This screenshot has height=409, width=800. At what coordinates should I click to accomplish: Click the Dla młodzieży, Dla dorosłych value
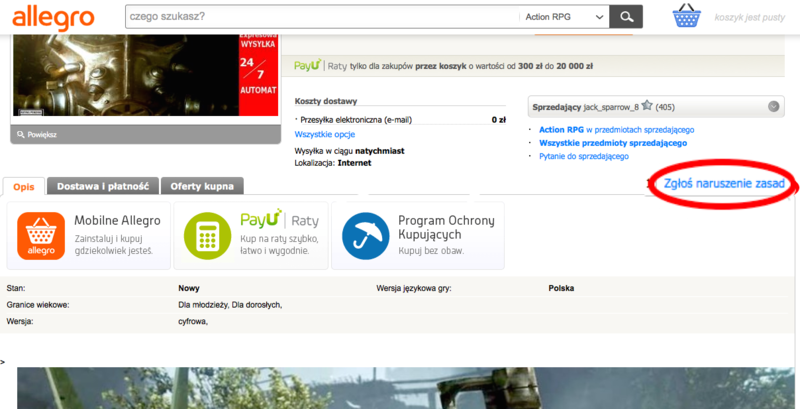click(x=230, y=305)
